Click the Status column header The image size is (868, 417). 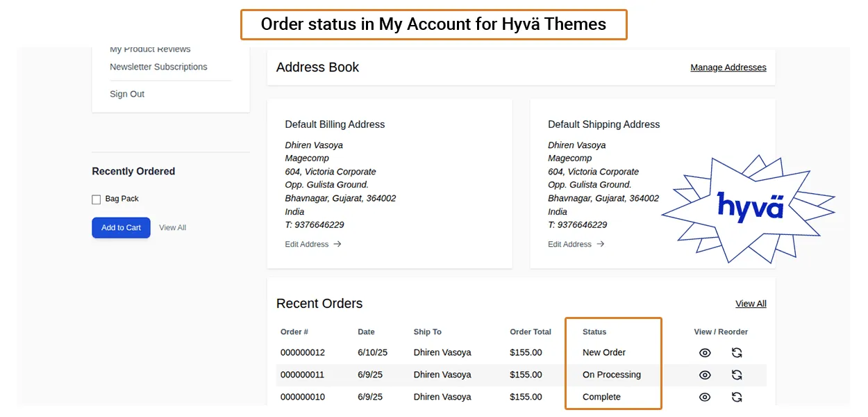coord(594,332)
